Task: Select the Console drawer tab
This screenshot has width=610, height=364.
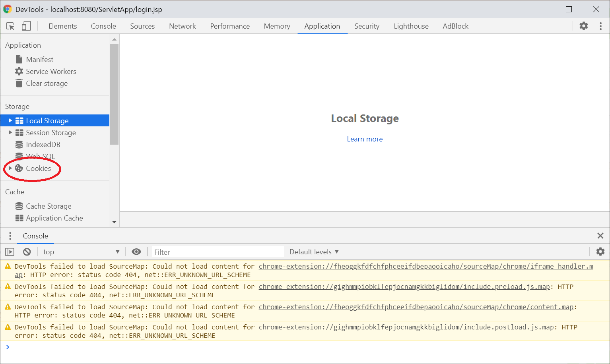Action: click(35, 236)
